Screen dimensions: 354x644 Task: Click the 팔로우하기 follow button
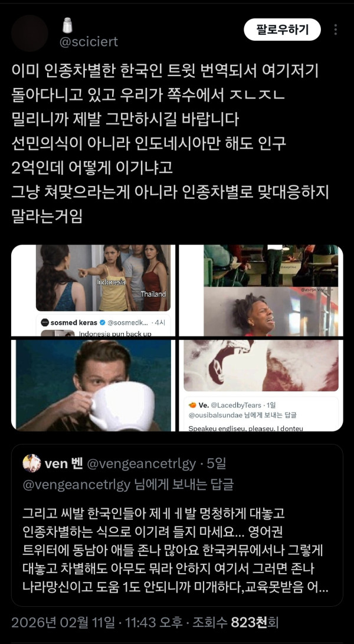pyautogui.click(x=282, y=30)
